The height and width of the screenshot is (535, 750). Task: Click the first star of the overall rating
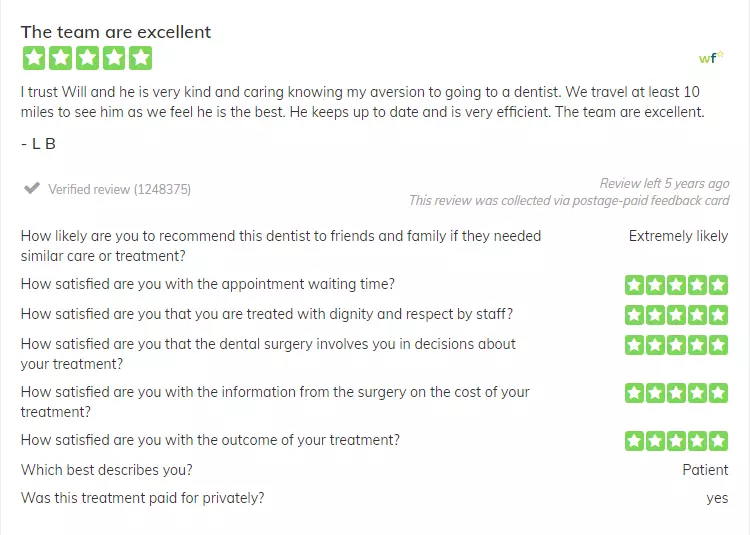pos(34,58)
